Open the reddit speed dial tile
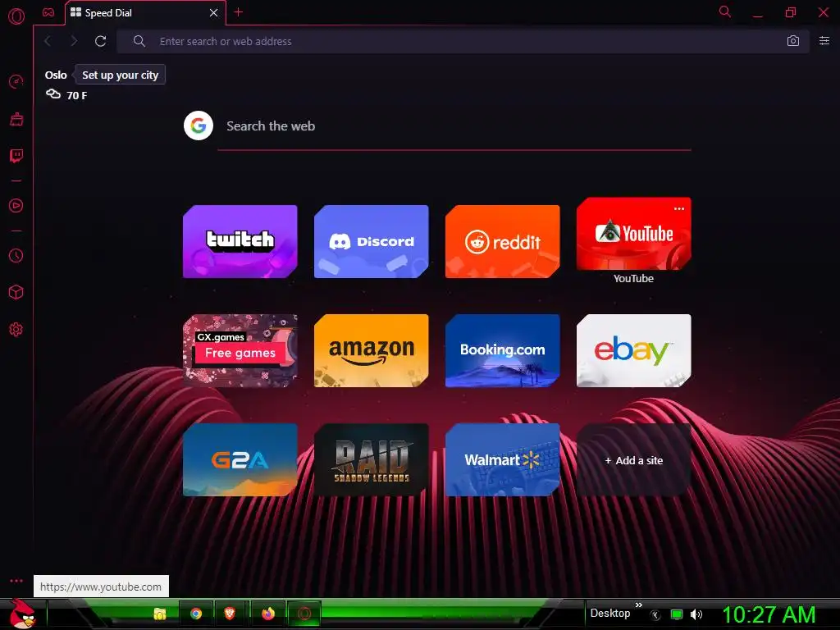Screen dimensions: 840x630 click(503, 242)
